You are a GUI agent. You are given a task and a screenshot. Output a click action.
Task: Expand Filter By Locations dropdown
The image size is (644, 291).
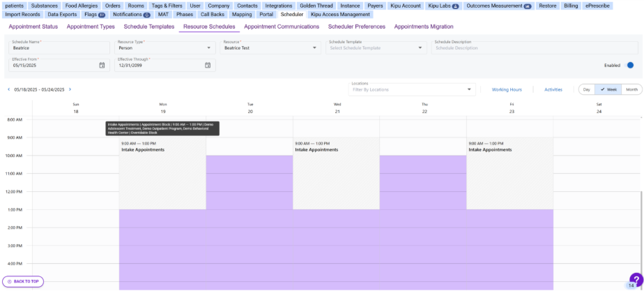tap(469, 89)
